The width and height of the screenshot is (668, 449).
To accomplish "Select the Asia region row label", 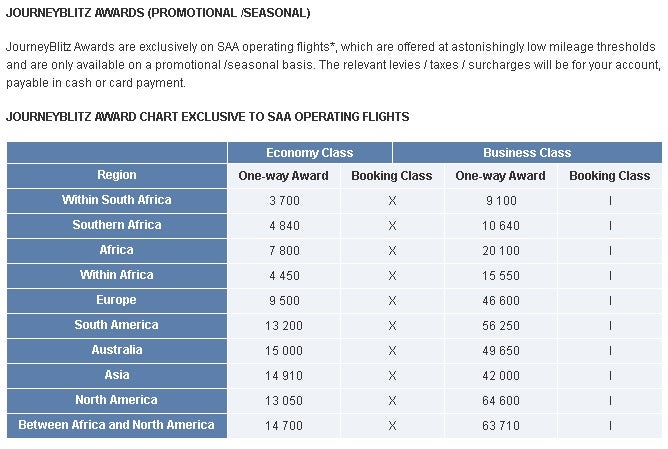I will [117, 375].
